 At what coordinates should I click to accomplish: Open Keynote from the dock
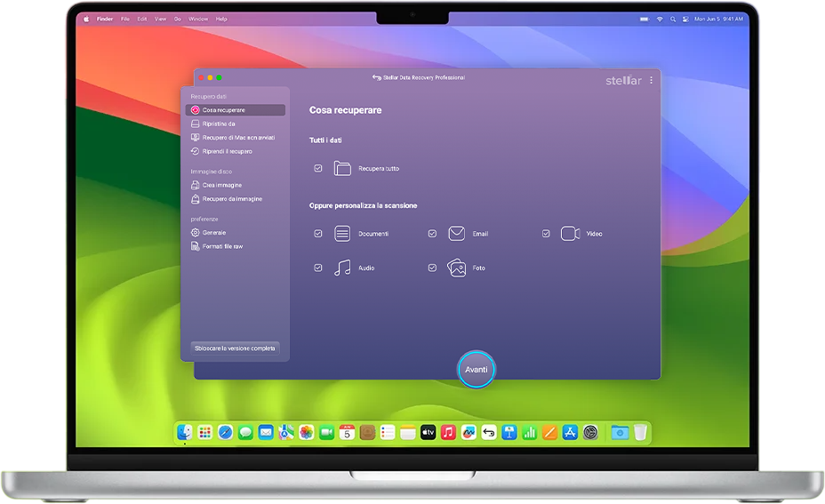click(x=509, y=433)
